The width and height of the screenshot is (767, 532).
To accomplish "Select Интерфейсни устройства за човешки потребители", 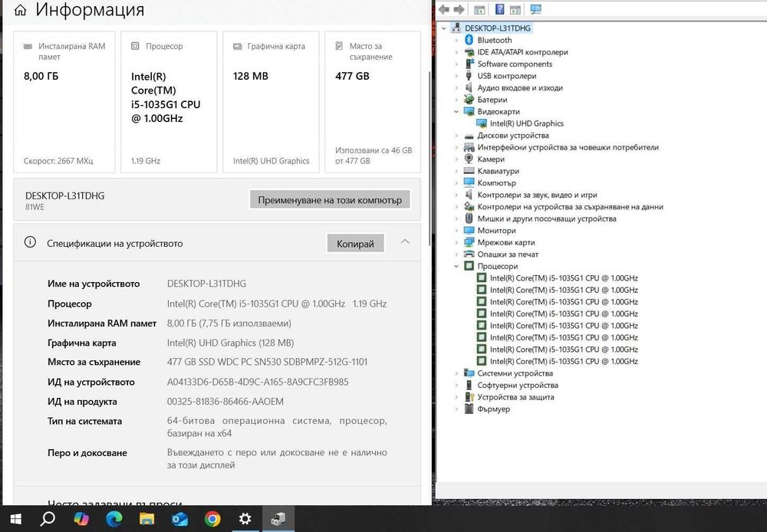I will click(568, 147).
